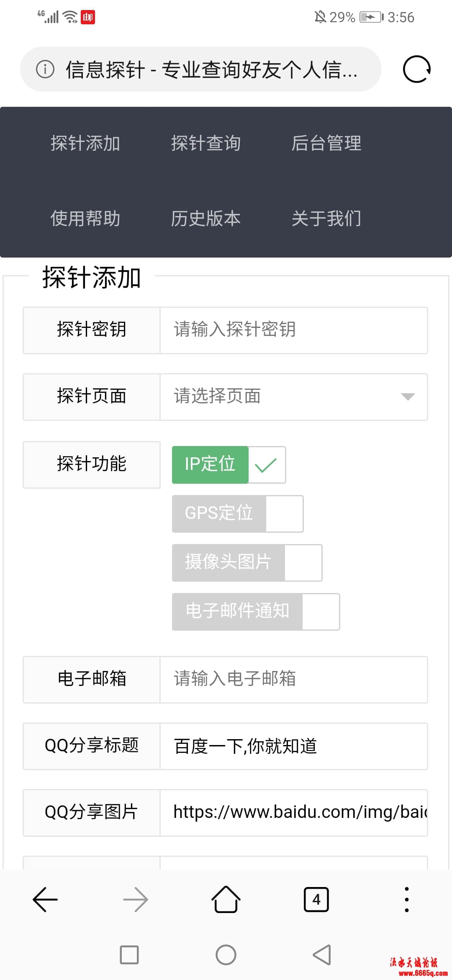The image size is (452, 980).
Task: Enable the 摄像头图片 option
Action: coord(247,563)
